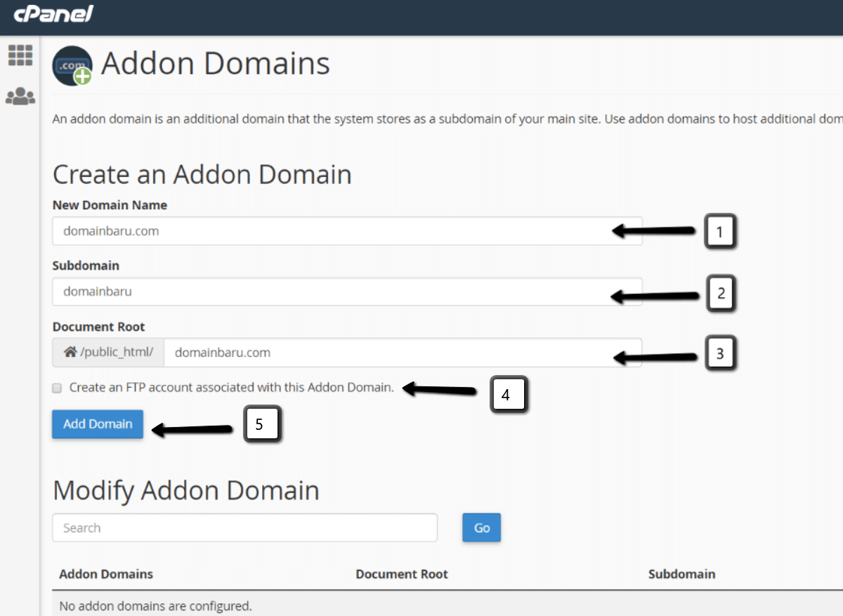
Task: Select the users icon in the left sidebar
Action: point(20,97)
